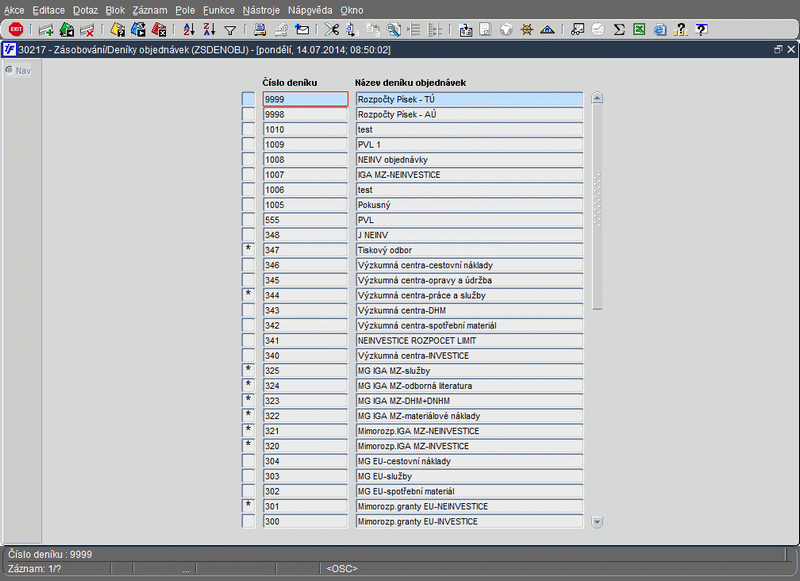The image size is (800, 581).
Task: Toggle marker box for row 300
Action: 248,521
